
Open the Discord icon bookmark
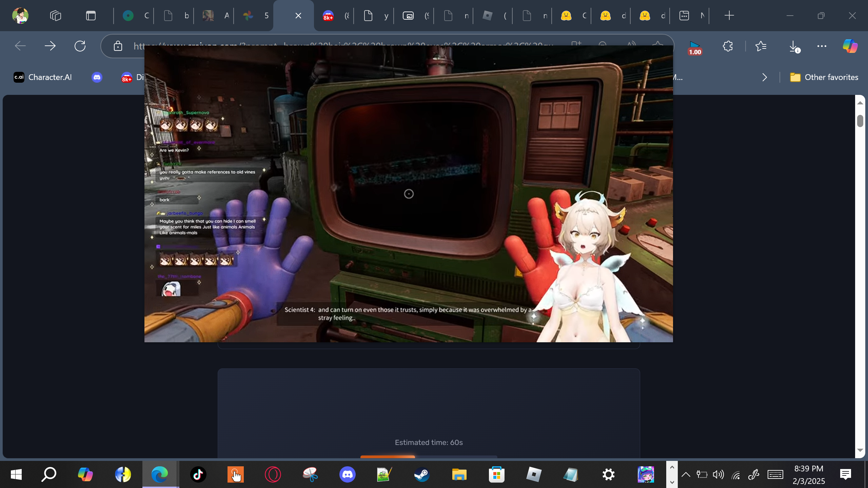97,77
